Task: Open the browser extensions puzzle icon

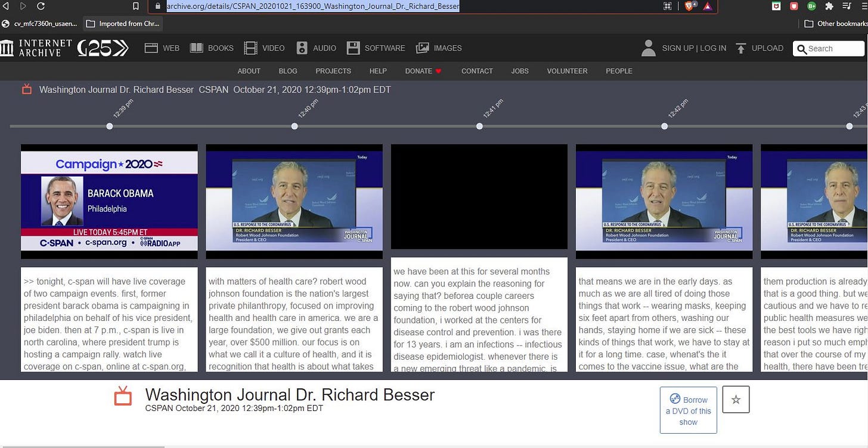Action: [829, 6]
